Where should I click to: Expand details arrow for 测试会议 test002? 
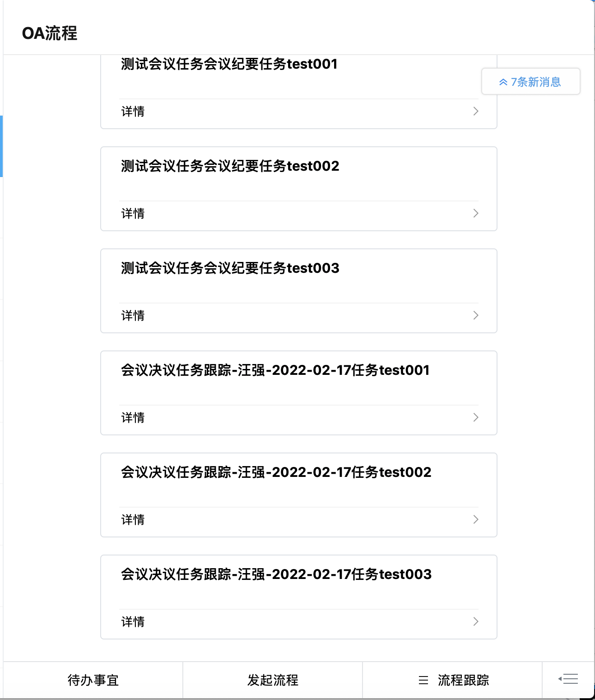point(475,213)
